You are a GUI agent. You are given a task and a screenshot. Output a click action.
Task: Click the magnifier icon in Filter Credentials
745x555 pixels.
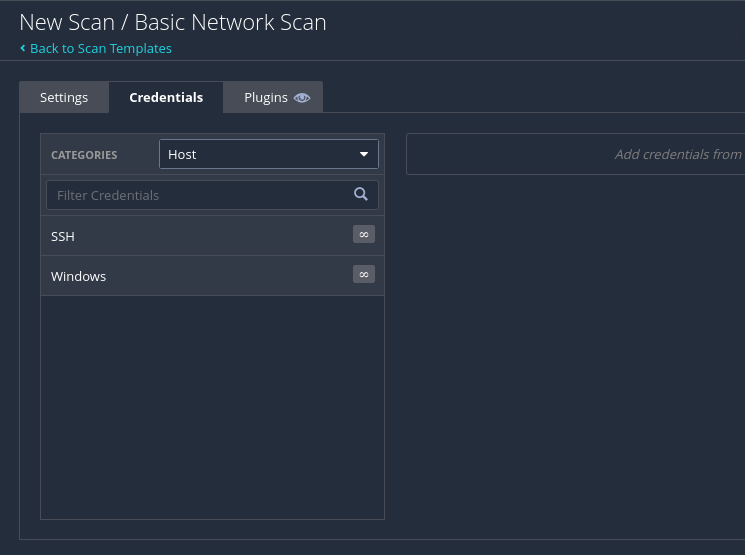[361, 194]
